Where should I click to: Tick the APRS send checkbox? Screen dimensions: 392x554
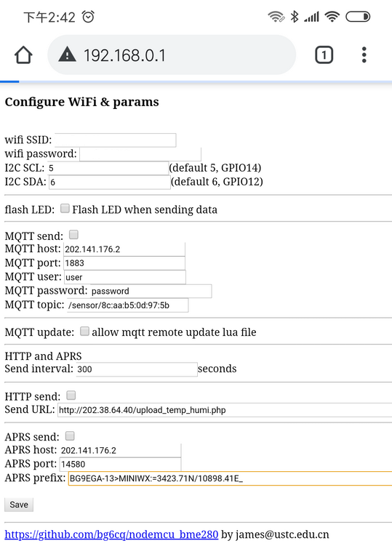coord(70,435)
